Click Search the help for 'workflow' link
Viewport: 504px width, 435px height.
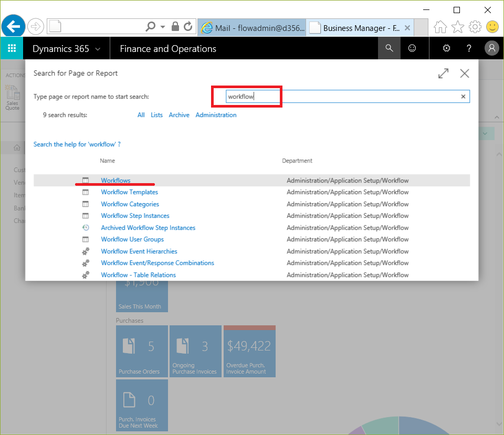coord(77,144)
